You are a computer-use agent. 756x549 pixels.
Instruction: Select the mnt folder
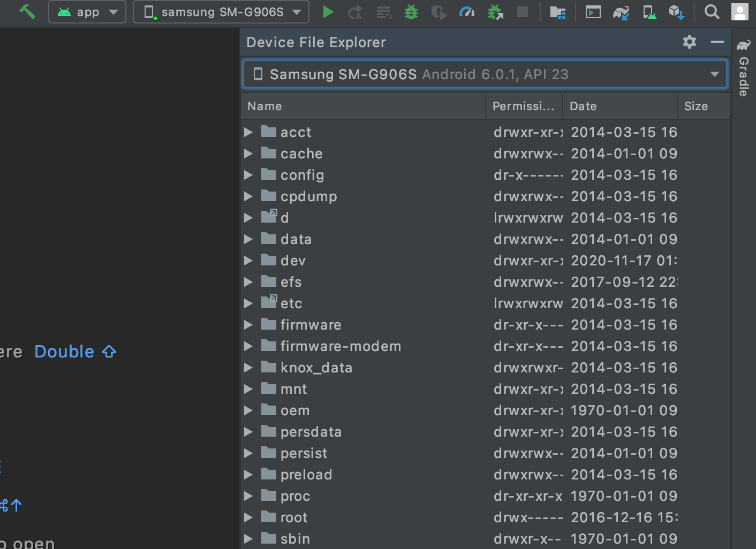pyautogui.click(x=485, y=389)
